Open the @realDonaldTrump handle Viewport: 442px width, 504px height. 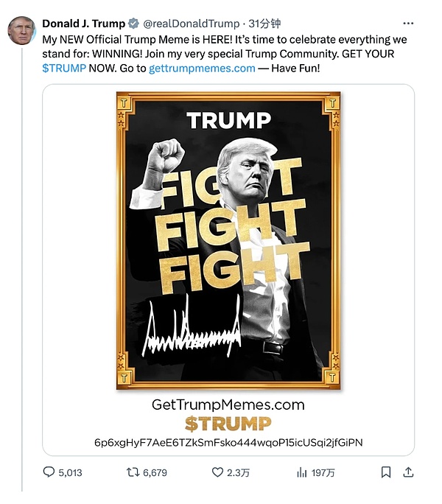(x=192, y=24)
